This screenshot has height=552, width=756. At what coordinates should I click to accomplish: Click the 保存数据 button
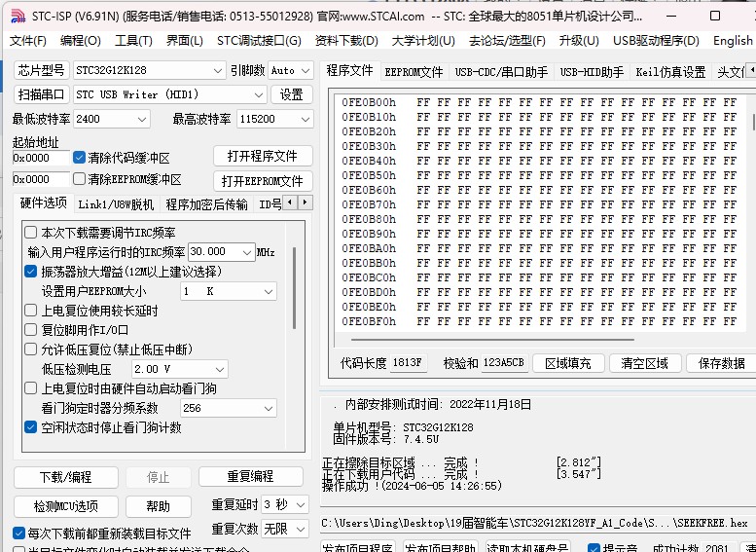(x=721, y=363)
